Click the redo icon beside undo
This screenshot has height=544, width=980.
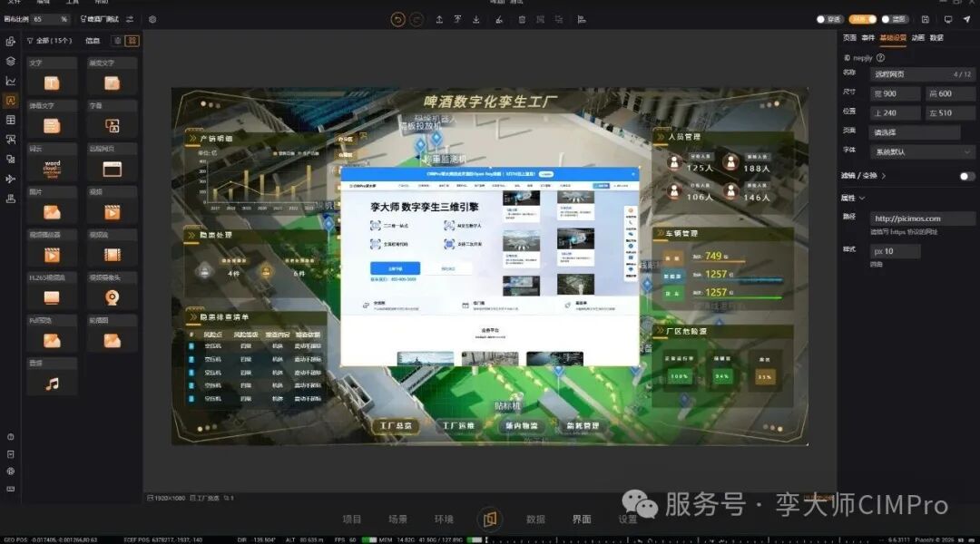pos(416,19)
